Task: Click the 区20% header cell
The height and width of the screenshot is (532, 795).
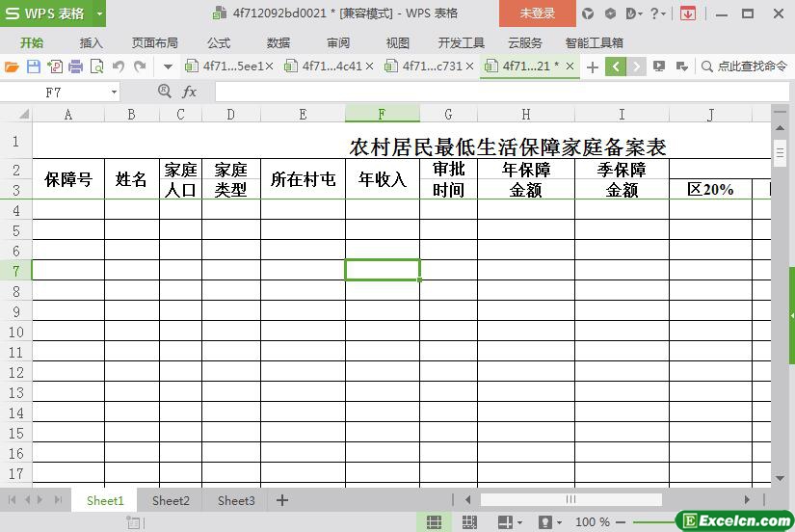Action: [x=710, y=189]
